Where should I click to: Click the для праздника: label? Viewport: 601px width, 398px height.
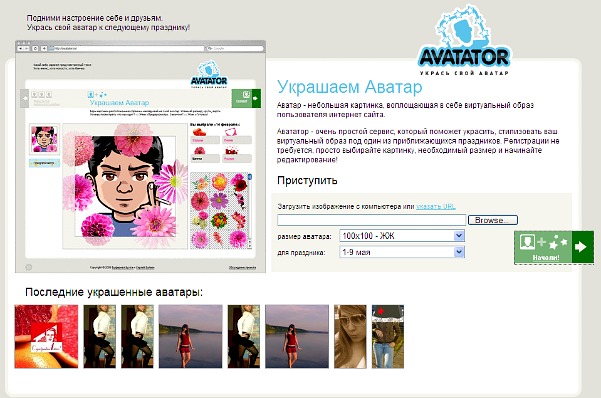coord(301,253)
